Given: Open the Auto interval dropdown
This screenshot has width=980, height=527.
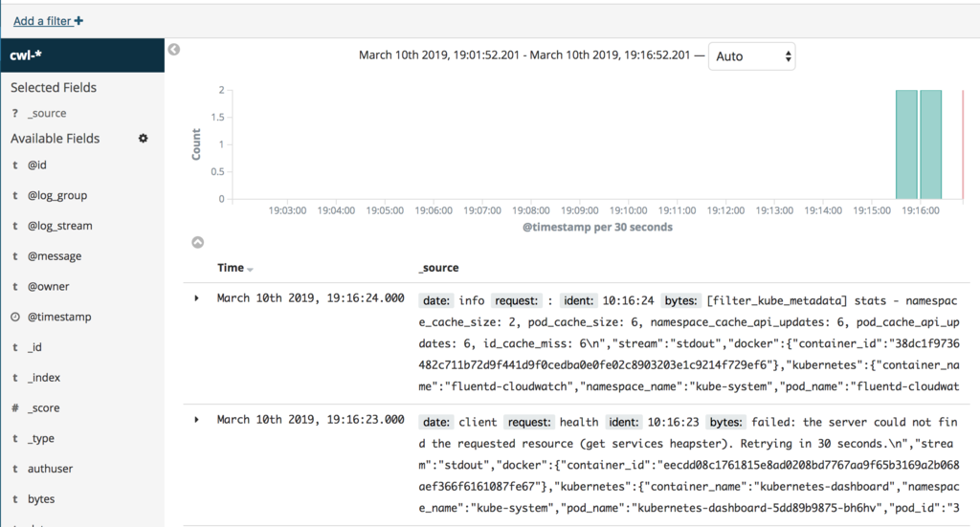Looking at the screenshot, I should point(752,56).
